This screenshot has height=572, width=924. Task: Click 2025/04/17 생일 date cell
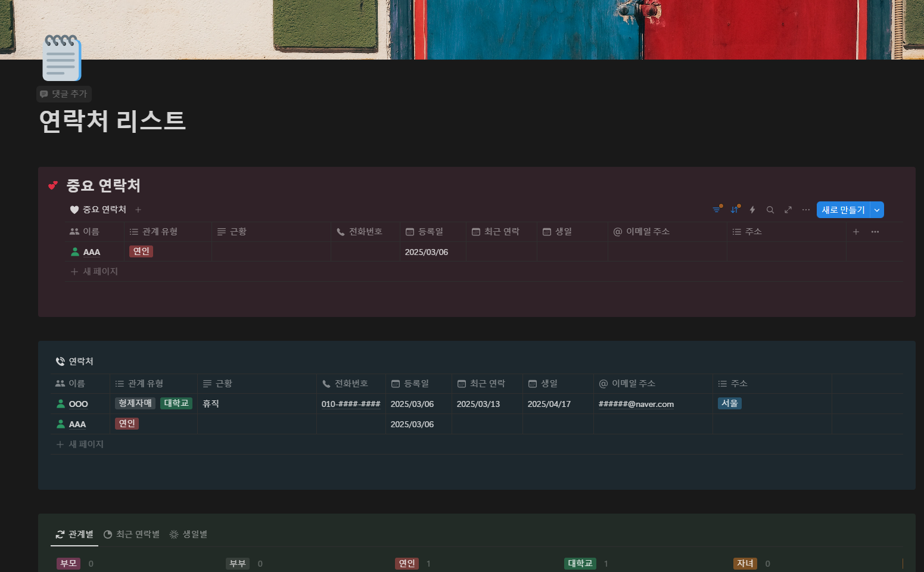[549, 404]
